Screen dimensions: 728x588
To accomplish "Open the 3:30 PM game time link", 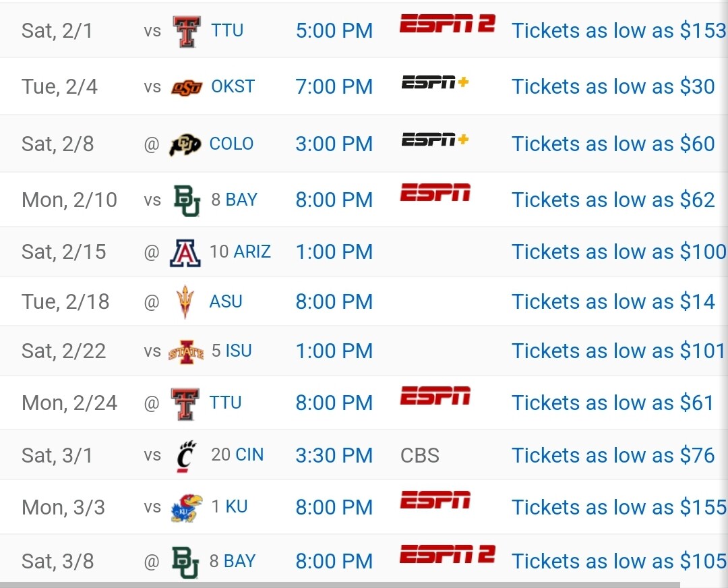I will tap(334, 456).
